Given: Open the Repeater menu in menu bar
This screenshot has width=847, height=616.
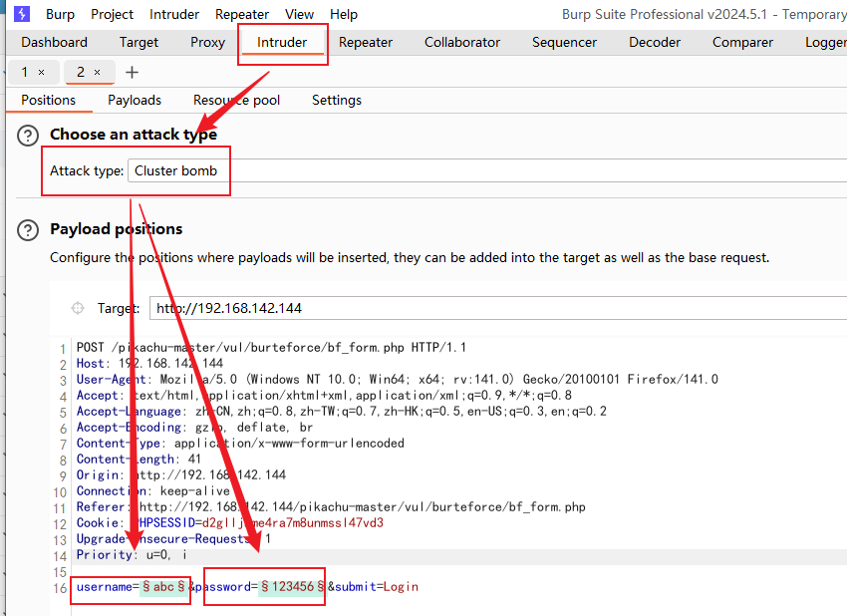Looking at the screenshot, I should pos(242,14).
